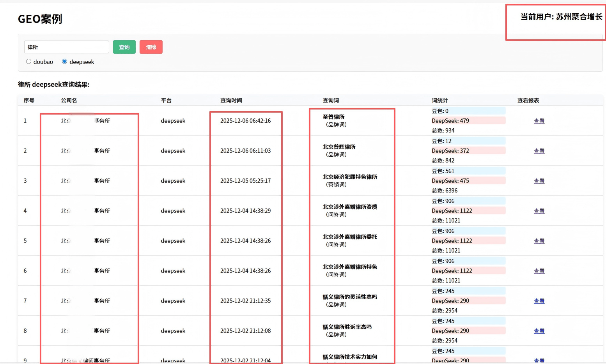Viewport: 606px width, 364px height.
Task: Open 查看 report link for row 3
Action: point(539,181)
